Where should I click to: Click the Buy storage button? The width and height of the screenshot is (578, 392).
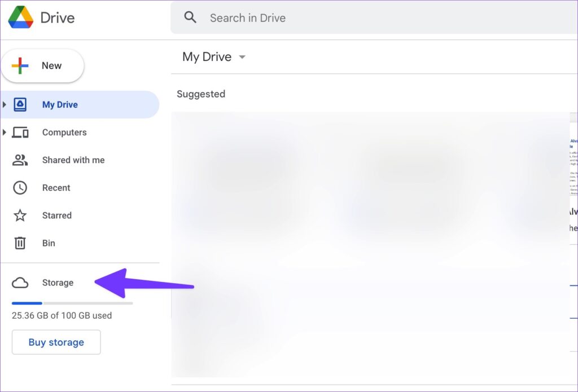[56, 342]
